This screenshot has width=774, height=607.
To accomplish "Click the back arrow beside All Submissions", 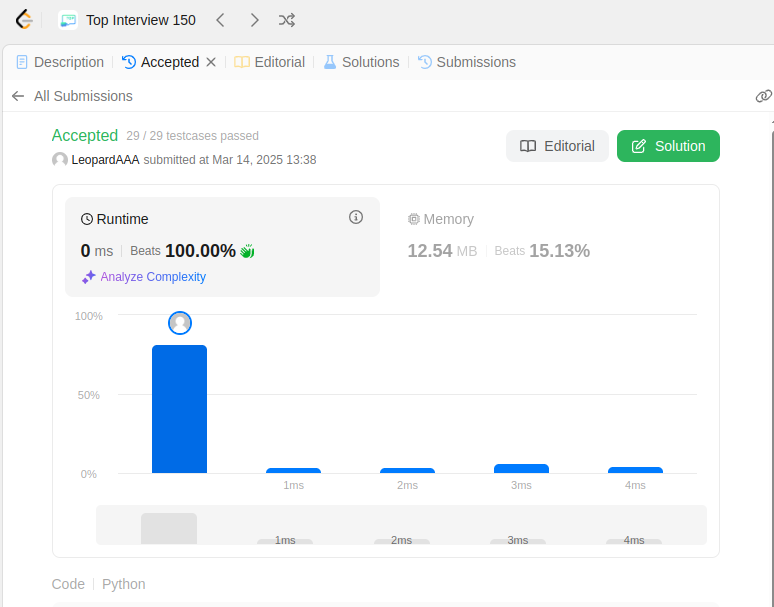I will pyautogui.click(x=18, y=96).
